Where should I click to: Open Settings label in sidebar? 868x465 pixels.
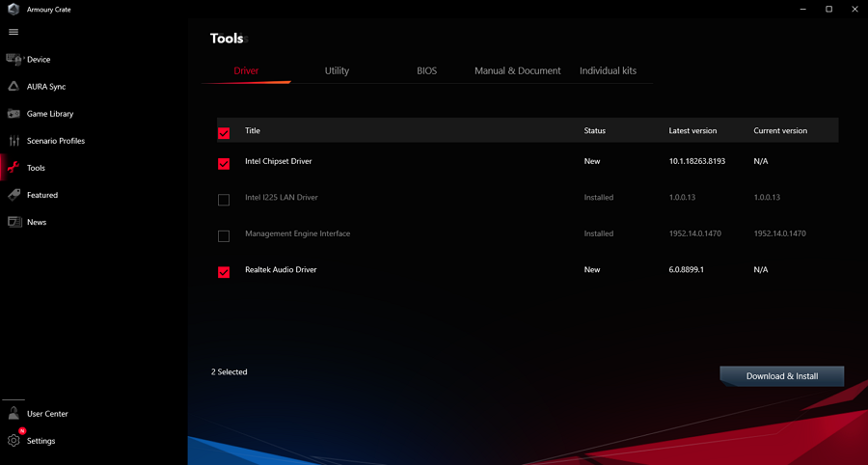coord(41,441)
